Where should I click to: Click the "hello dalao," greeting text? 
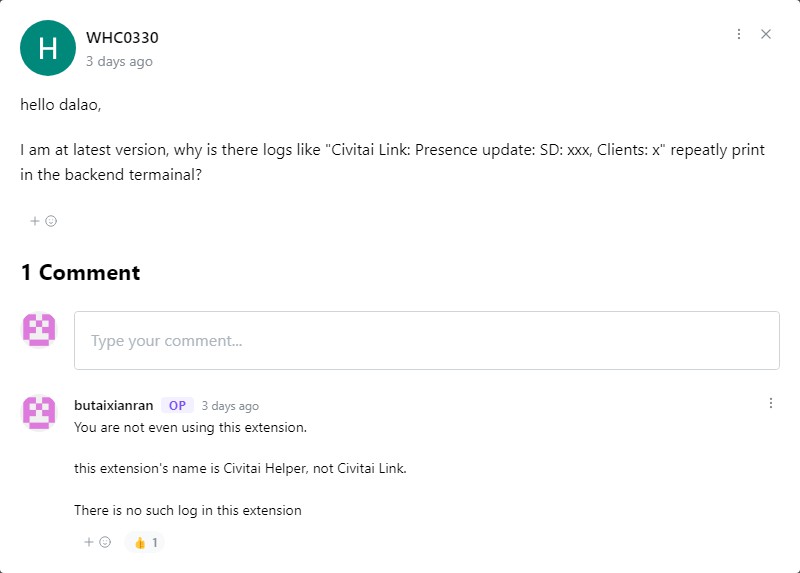[61, 104]
